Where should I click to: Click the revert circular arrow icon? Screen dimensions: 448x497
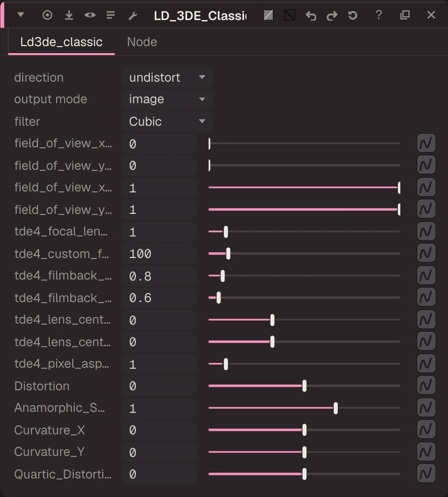pos(353,15)
